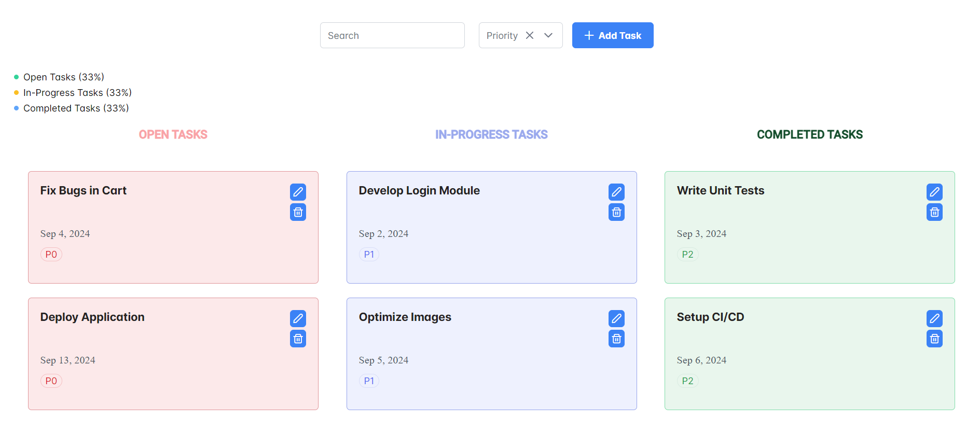Click the Completed Tasks column heading
This screenshot has height=421, width=980.
(x=809, y=135)
